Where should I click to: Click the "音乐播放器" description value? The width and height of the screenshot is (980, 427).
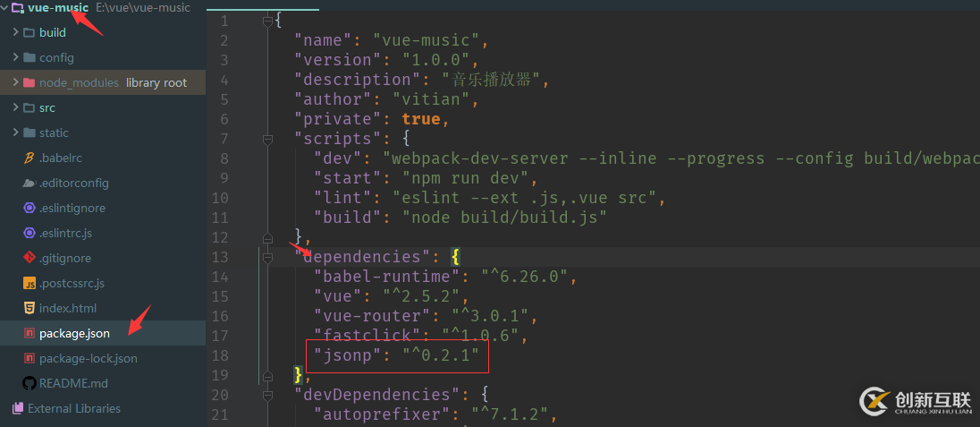pyautogui.click(x=491, y=80)
